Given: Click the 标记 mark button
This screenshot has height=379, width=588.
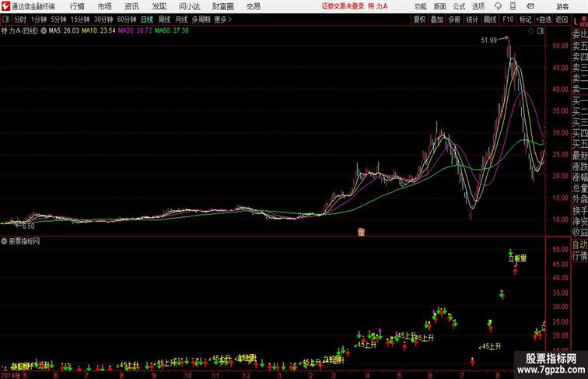Looking at the screenshot, I should tap(525, 19).
